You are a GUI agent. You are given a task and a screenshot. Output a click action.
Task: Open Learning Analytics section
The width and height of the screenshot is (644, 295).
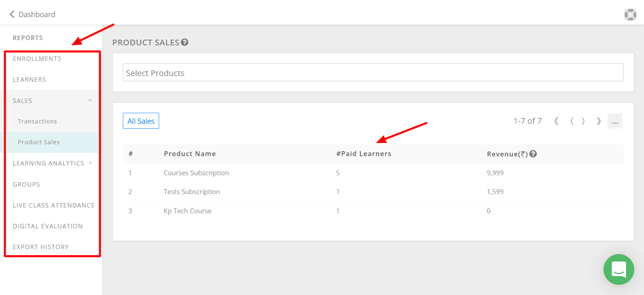49,163
